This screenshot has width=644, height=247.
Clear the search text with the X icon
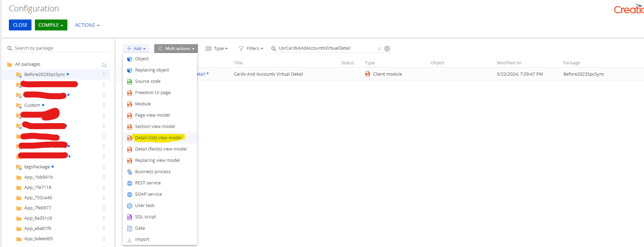[x=379, y=49]
